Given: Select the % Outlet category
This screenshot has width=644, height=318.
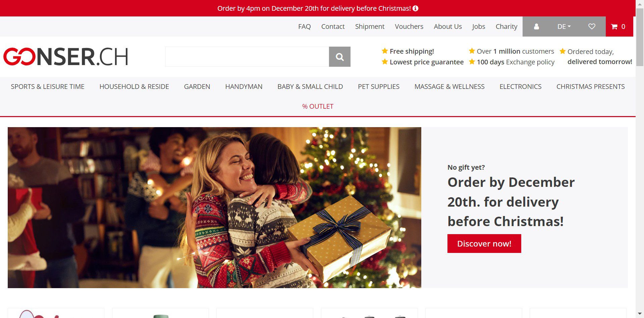Looking at the screenshot, I should click(x=318, y=106).
